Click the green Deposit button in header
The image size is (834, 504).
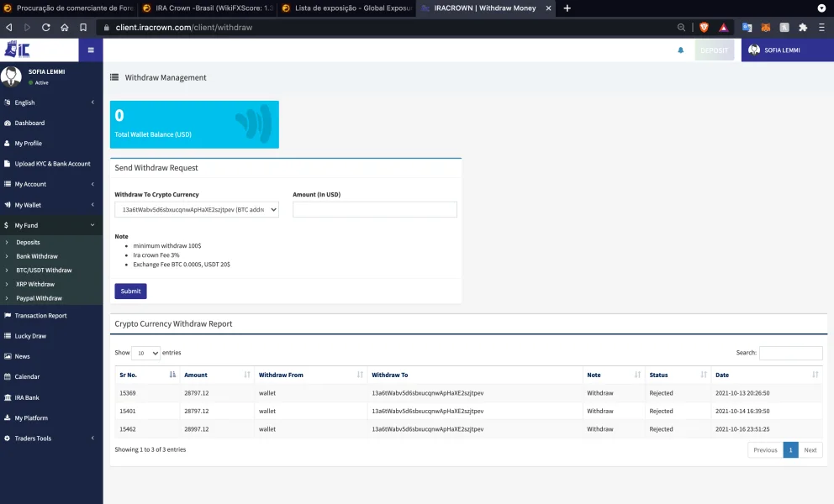[x=714, y=50]
